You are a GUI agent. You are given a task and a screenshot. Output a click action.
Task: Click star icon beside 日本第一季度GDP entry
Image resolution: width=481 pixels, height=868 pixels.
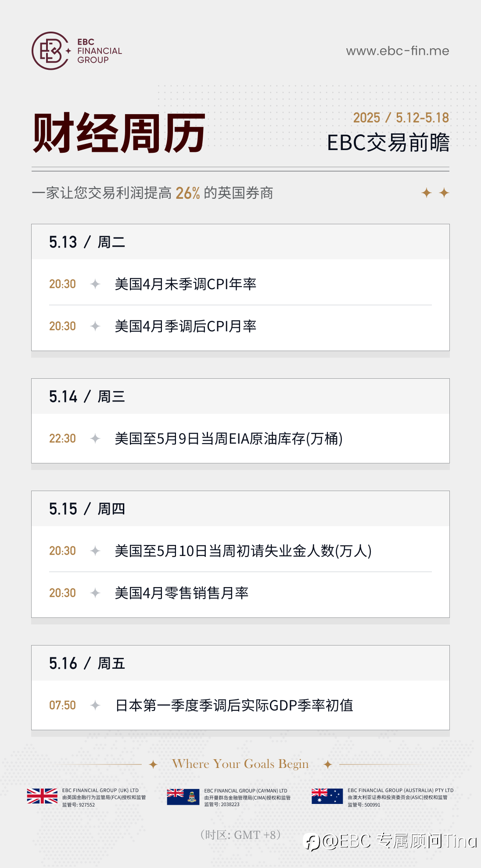pyautogui.click(x=95, y=705)
